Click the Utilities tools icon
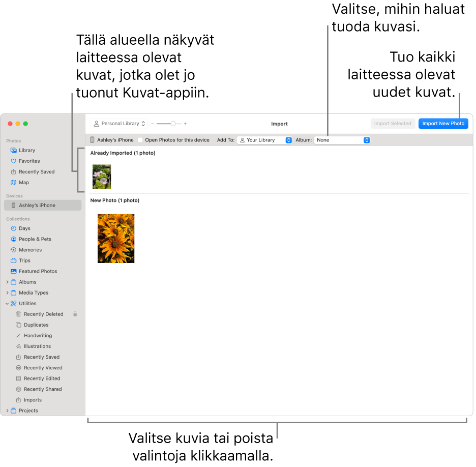 click(x=13, y=304)
